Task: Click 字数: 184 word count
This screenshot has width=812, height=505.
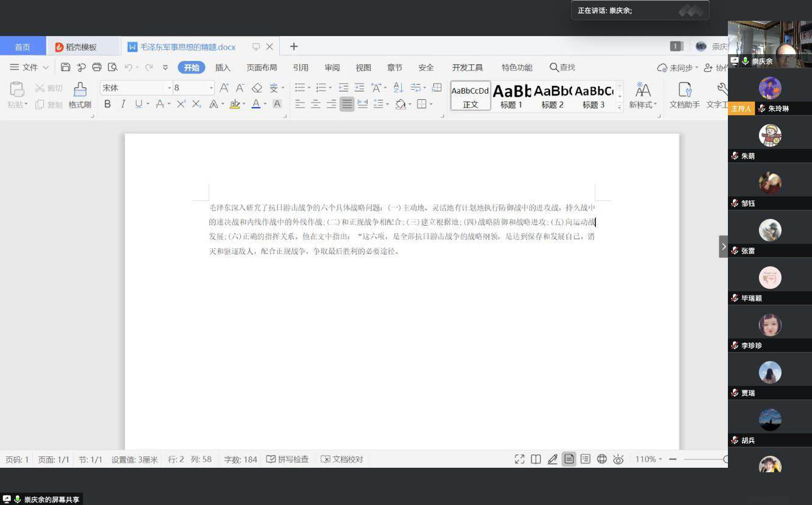Action: [240, 459]
